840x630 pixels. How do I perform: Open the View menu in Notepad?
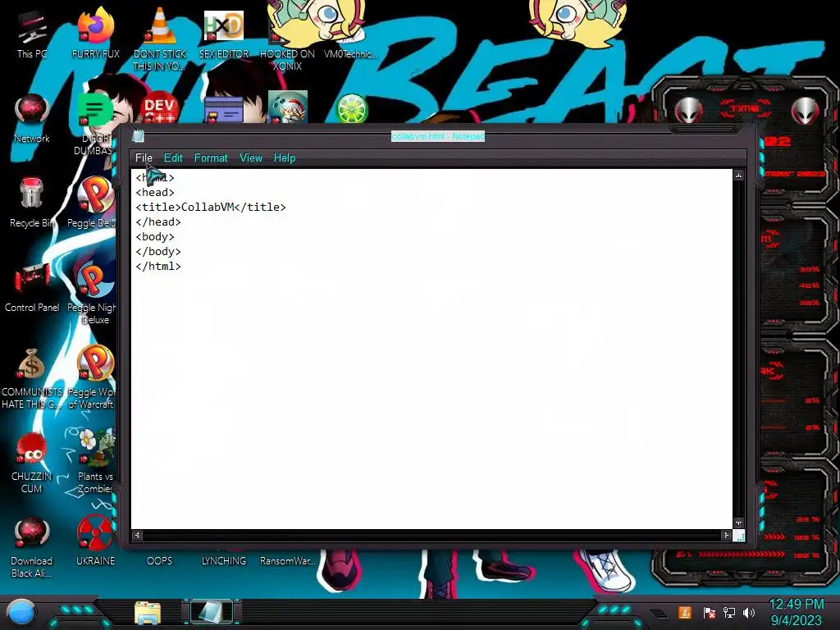pyautogui.click(x=251, y=158)
